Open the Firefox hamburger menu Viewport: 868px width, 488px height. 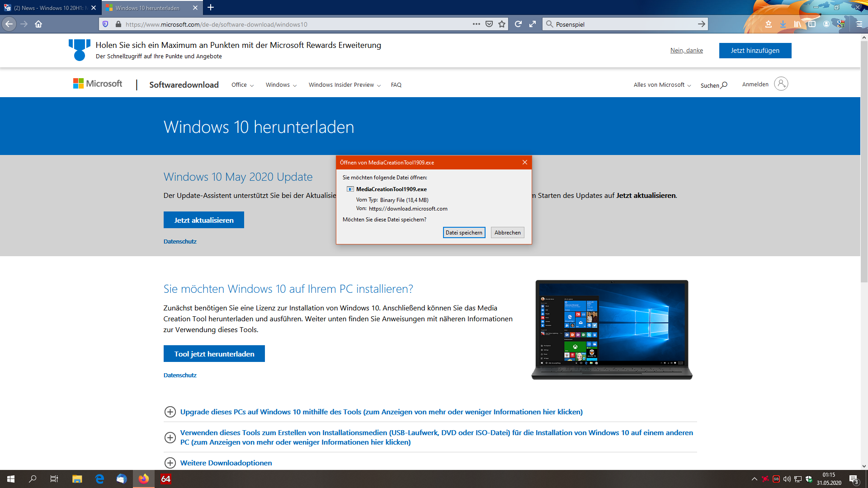859,24
